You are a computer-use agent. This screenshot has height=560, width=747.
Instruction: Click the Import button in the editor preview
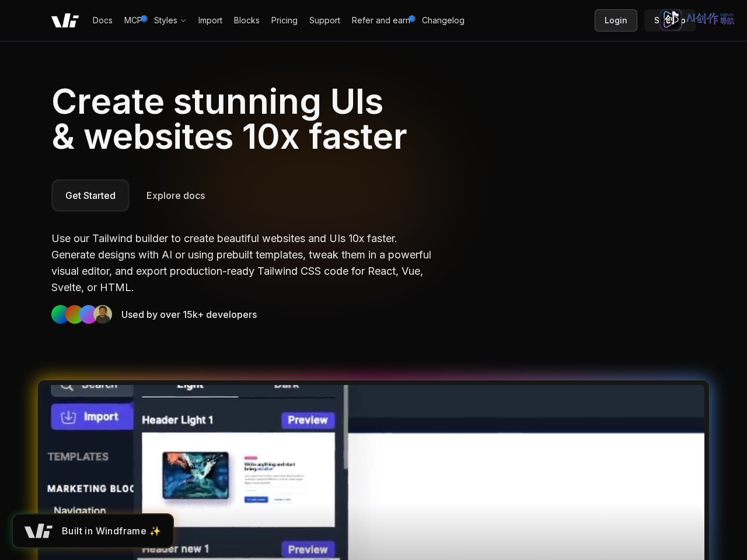pyautogui.click(x=92, y=416)
